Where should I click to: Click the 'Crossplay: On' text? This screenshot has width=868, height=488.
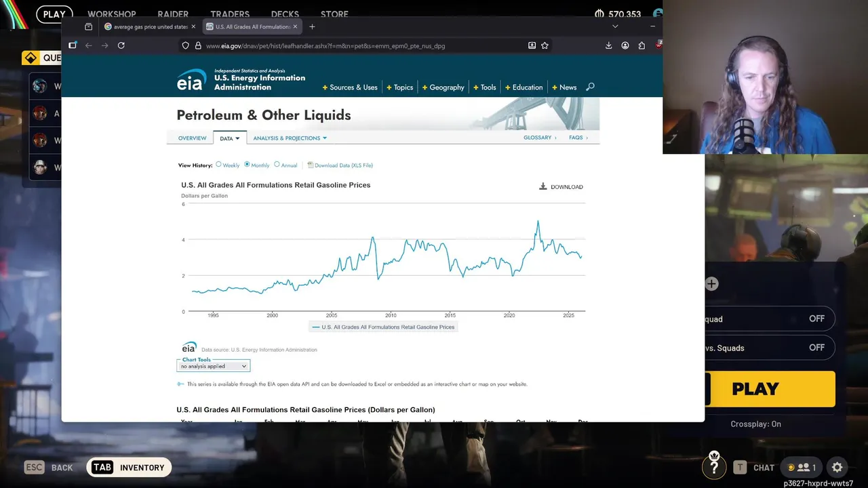755,424
